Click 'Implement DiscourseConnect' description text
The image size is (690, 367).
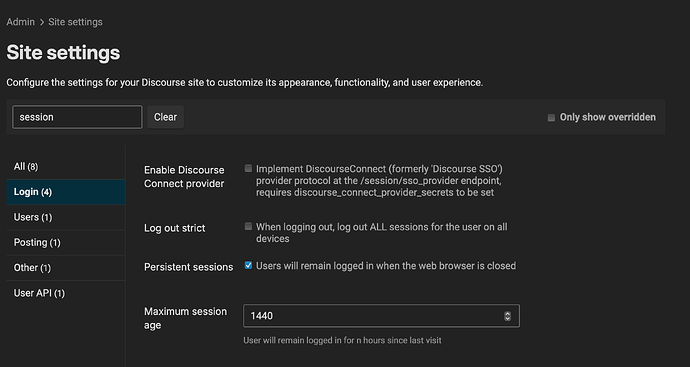click(379, 181)
